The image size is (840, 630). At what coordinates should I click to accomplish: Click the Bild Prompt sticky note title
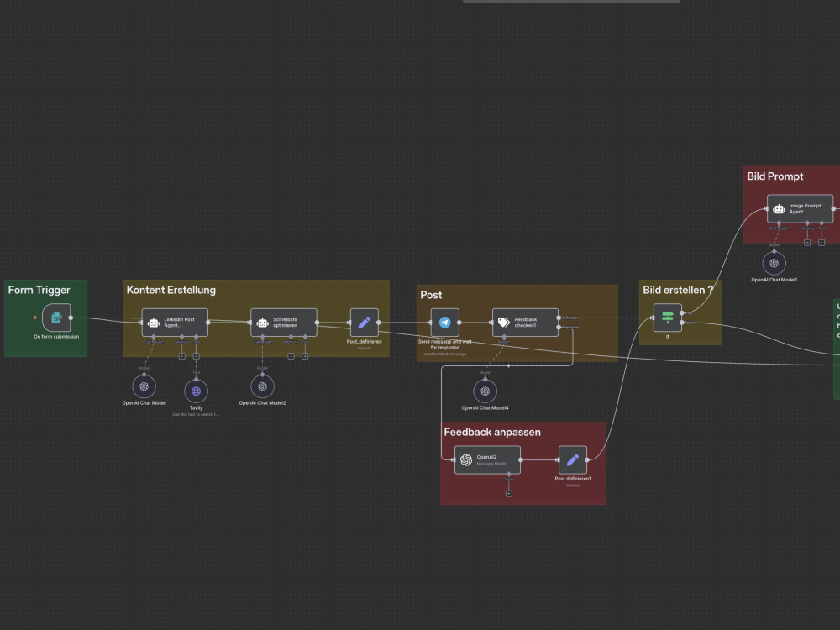point(775,176)
